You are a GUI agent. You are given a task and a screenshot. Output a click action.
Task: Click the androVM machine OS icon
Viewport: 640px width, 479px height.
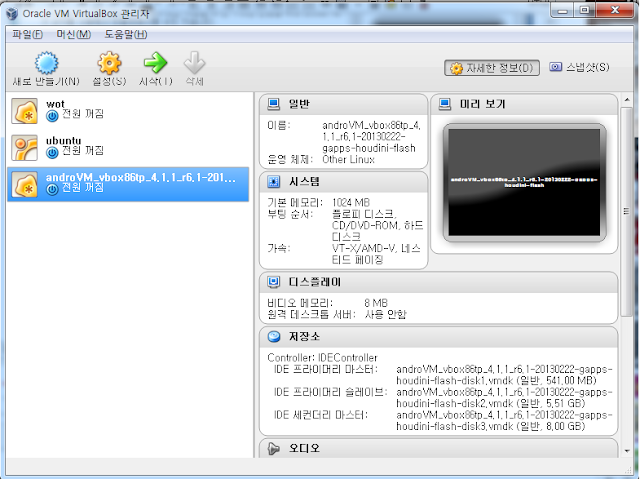click(24, 184)
